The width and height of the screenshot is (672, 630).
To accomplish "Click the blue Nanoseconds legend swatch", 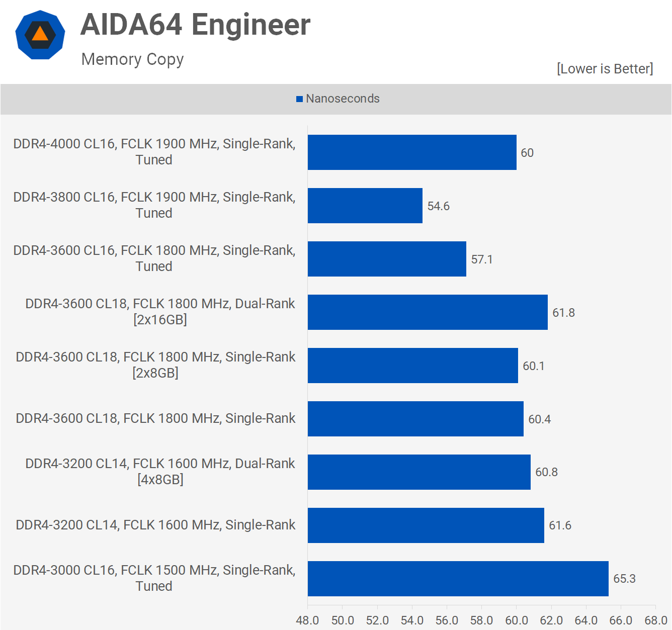I will pyautogui.click(x=299, y=99).
